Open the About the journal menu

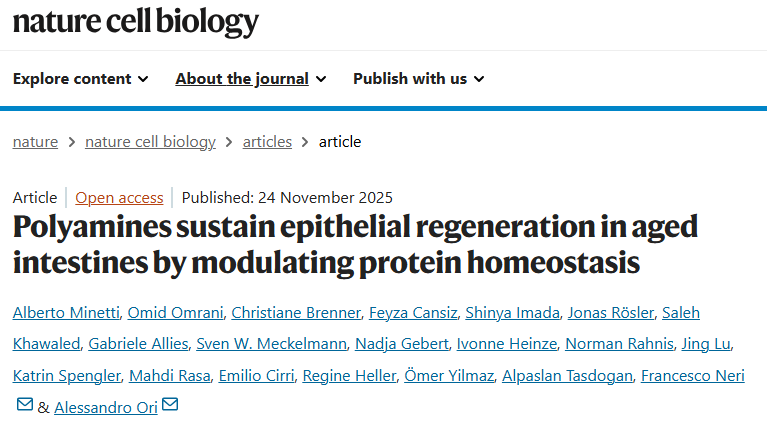[x=250, y=79]
